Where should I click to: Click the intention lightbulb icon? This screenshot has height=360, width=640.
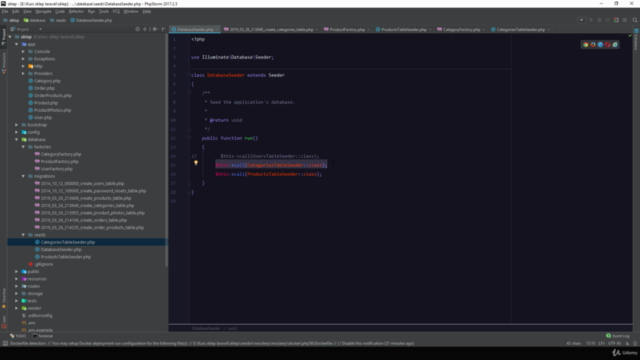(196, 163)
